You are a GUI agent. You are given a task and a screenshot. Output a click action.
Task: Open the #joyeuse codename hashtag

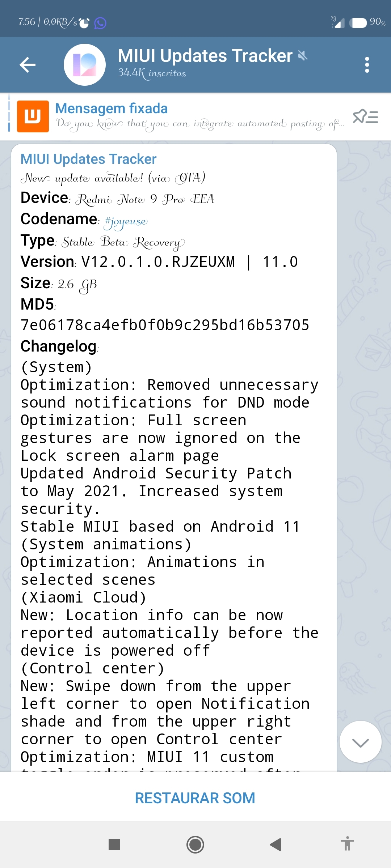[126, 221]
